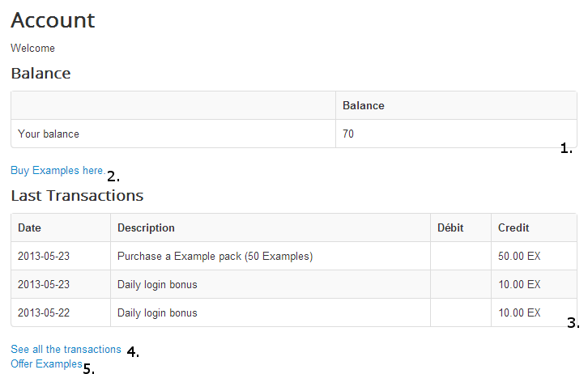Click the 'Your balance' row label
This screenshot has width=588, height=374.
click(49, 134)
